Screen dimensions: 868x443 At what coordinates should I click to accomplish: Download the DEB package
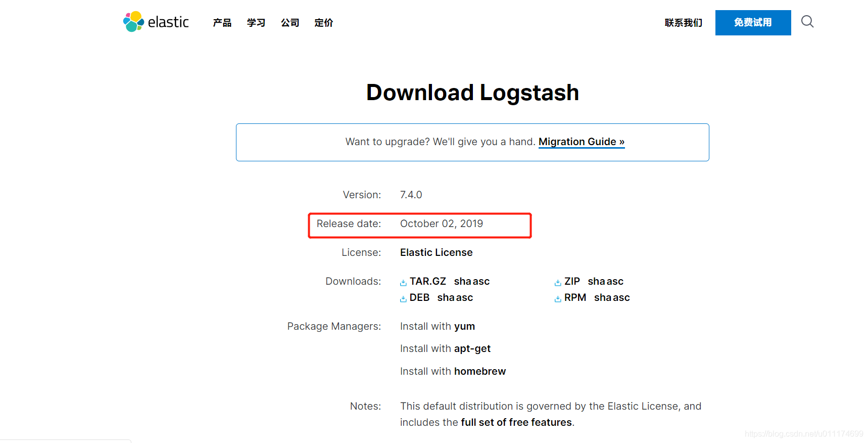419,297
